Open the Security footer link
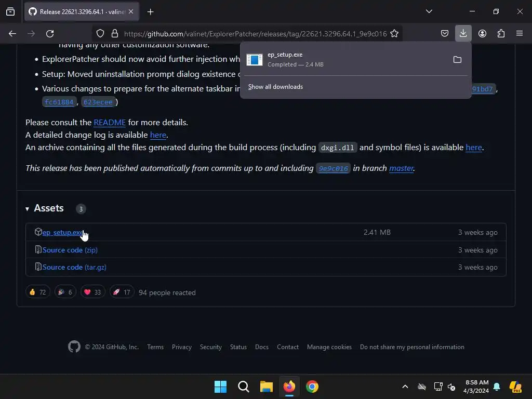Image resolution: width=532 pixels, height=399 pixels. click(211, 347)
